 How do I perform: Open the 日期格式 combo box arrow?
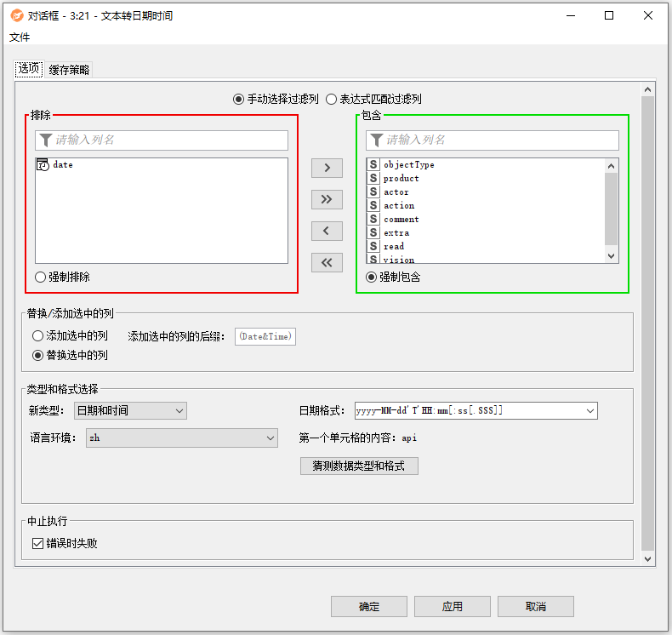coord(590,411)
